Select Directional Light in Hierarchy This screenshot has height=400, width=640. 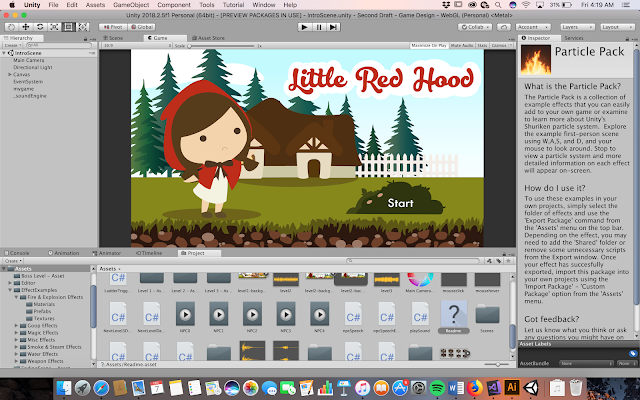33,67
